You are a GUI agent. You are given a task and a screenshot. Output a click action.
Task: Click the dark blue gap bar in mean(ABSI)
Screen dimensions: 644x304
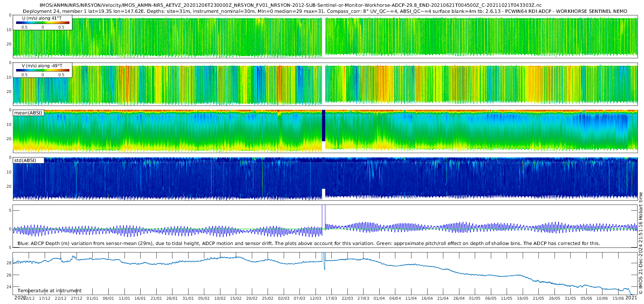point(323,126)
